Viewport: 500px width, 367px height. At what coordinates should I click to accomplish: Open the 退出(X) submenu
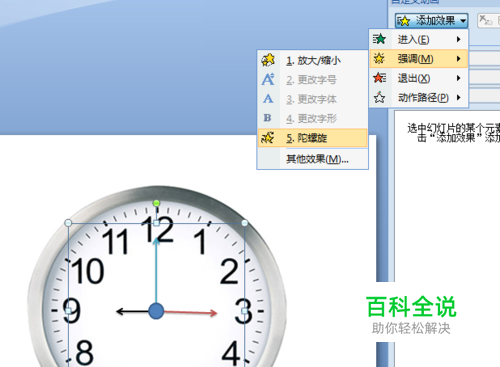tap(419, 78)
